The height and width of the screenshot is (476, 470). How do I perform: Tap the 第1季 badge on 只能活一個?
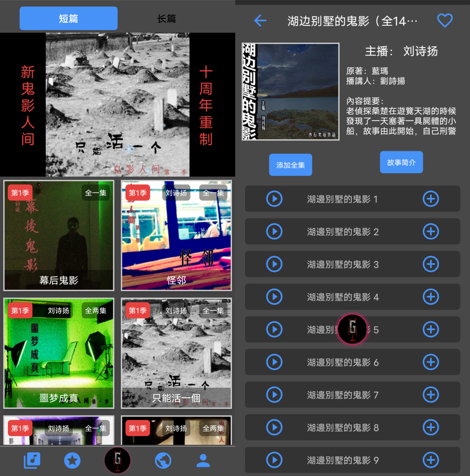[137, 310]
